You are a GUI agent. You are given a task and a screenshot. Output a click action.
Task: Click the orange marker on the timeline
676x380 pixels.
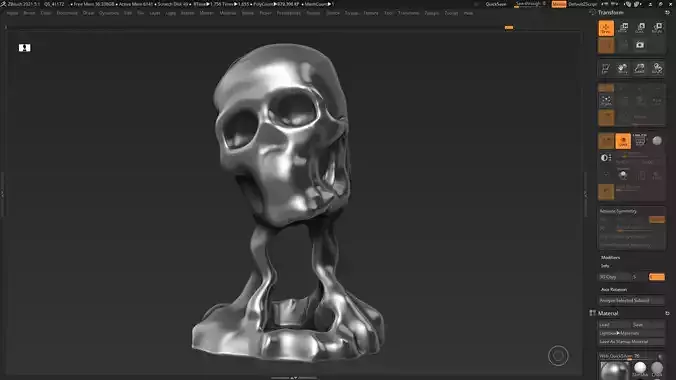coord(509,28)
